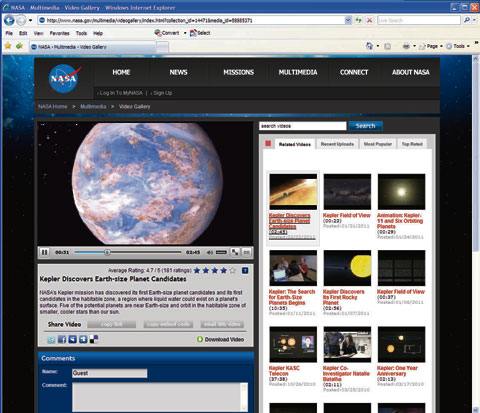Screen dimensions: 480x413
Task: Open the Edit menu
Action: point(23,33)
